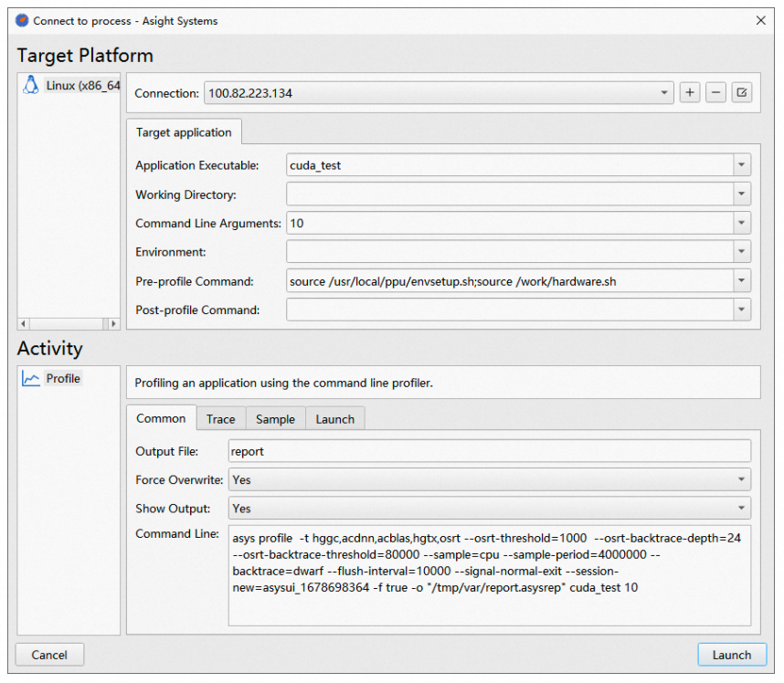784x683 pixels.
Task: Switch to the Sample tab
Action: (x=275, y=419)
